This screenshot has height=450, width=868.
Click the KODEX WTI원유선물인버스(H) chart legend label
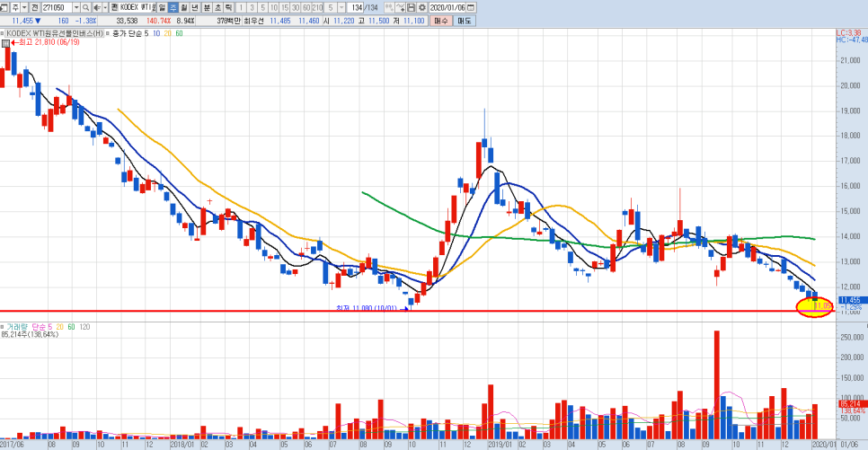(54, 33)
